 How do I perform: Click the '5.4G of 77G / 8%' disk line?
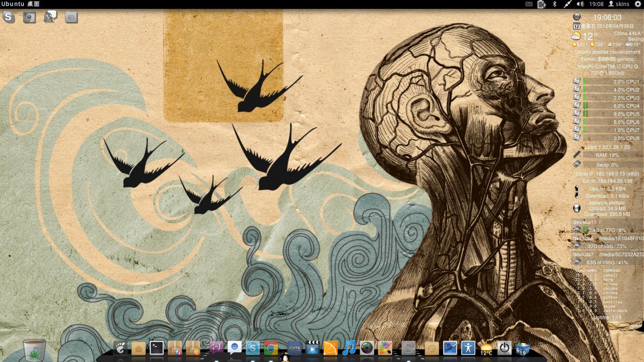coord(607,230)
